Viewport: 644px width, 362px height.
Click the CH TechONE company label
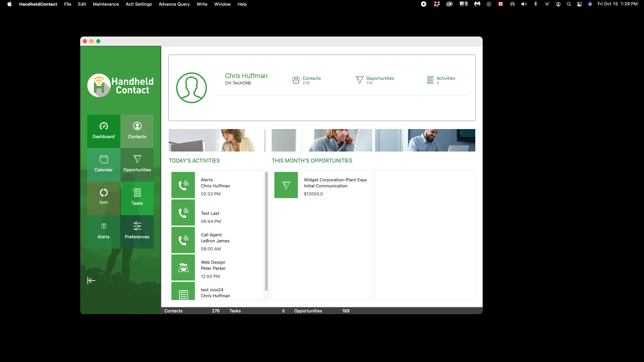click(x=238, y=83)
